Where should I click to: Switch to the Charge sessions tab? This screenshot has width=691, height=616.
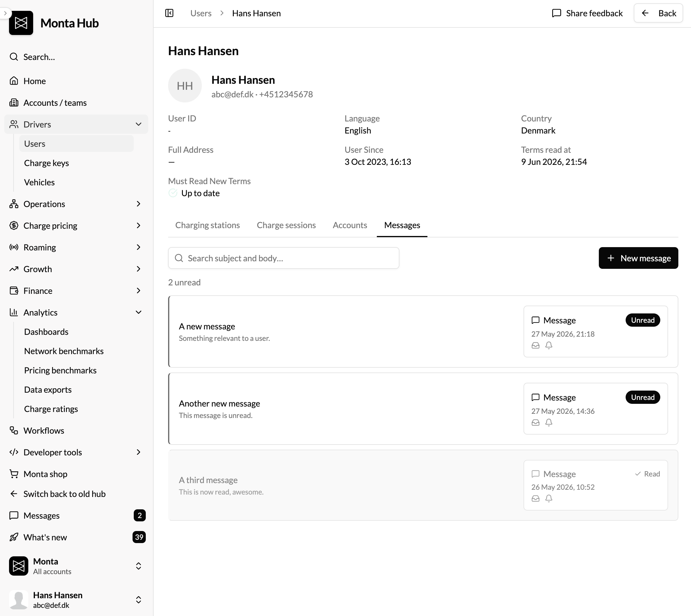[x=286, y=225]
